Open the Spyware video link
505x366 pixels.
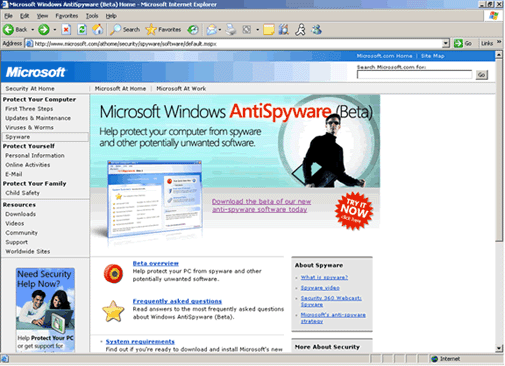tap(320, 288)
